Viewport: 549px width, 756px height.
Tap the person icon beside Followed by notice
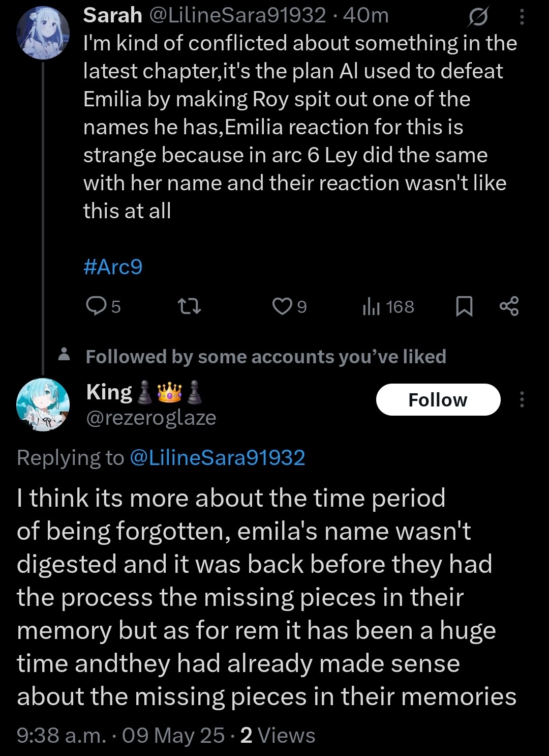coord(64,355)
